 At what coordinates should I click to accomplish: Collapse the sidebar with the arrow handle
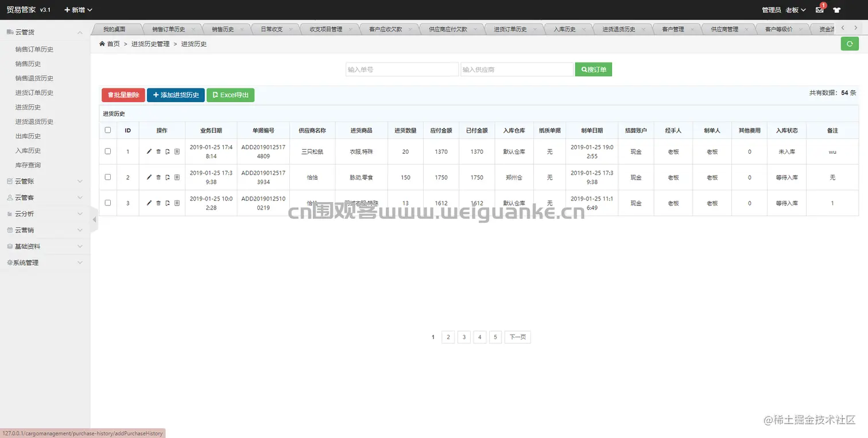pos(94,219)
